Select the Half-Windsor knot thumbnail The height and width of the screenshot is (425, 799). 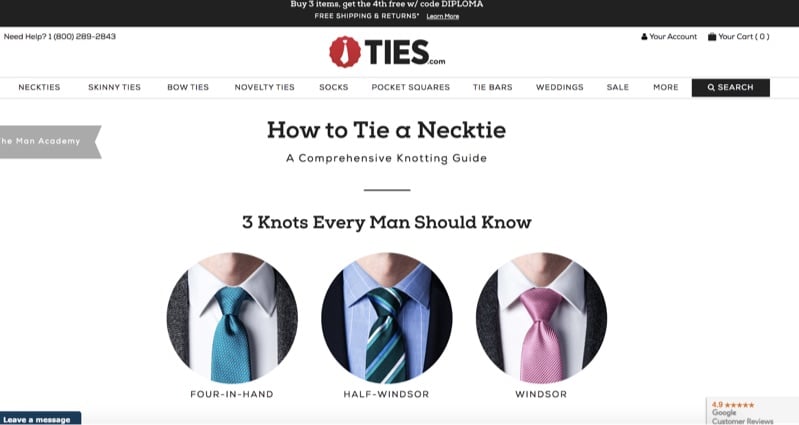click(387, 317)
